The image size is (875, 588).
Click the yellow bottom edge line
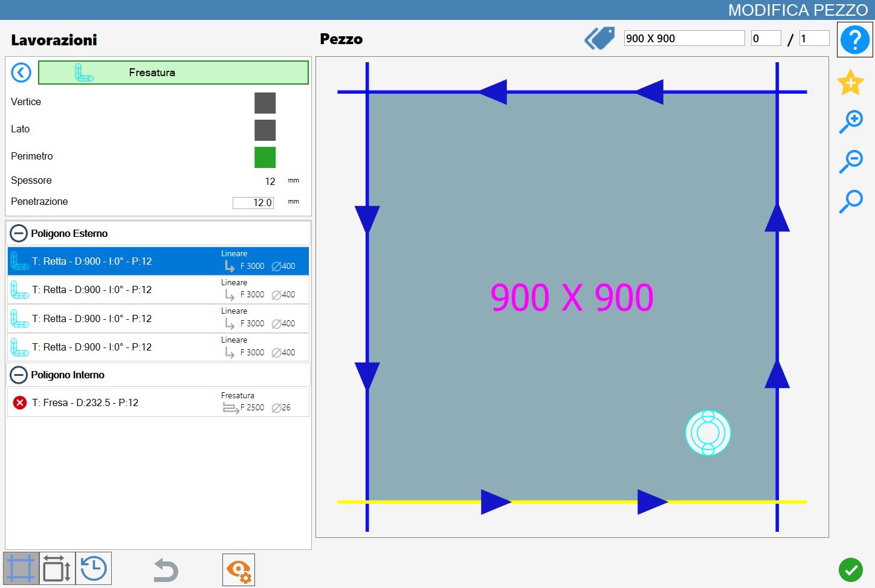click(572, 502)
